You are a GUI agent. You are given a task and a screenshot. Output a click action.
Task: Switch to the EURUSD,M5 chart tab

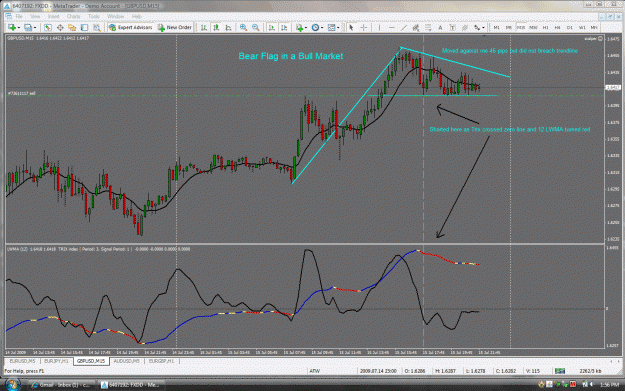coord(22,361)
